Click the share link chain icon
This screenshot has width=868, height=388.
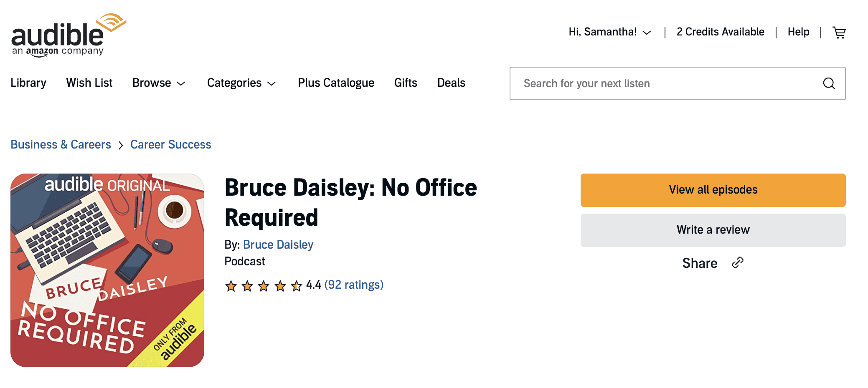tap(738, 263)
